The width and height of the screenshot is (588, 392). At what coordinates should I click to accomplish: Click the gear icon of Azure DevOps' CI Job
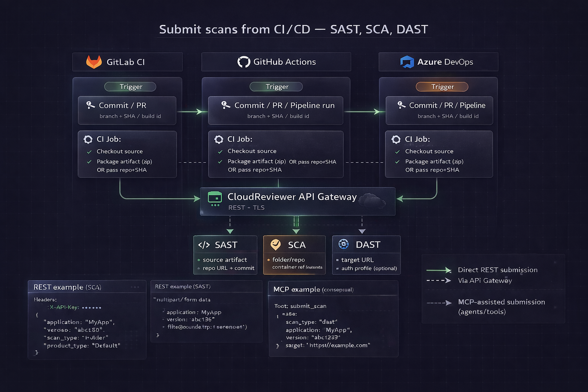(396, 139)
